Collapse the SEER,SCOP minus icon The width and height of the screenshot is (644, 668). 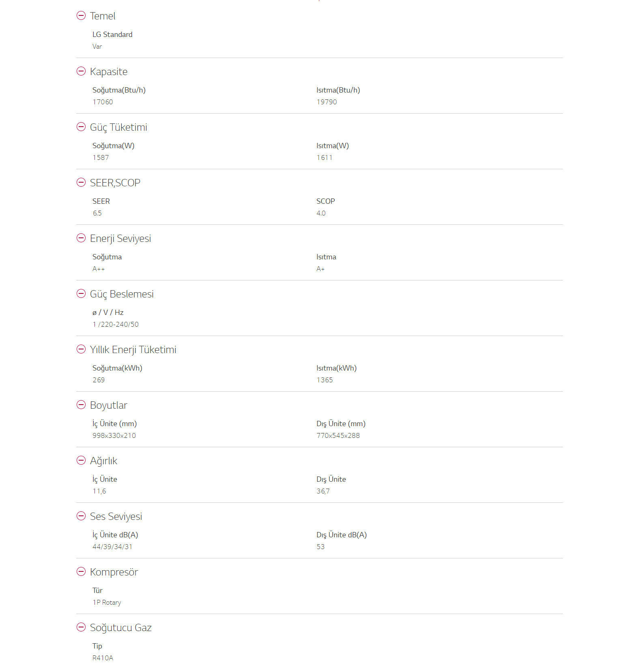tap(81, 182)
